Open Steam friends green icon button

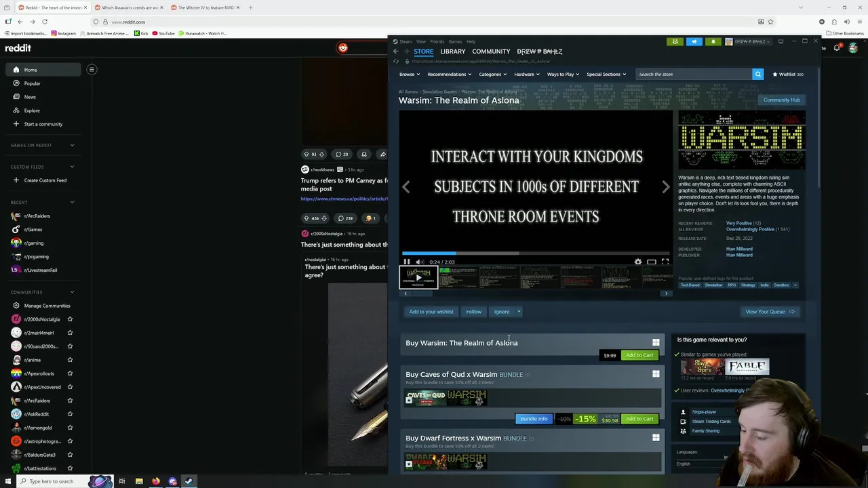(675, 41)
